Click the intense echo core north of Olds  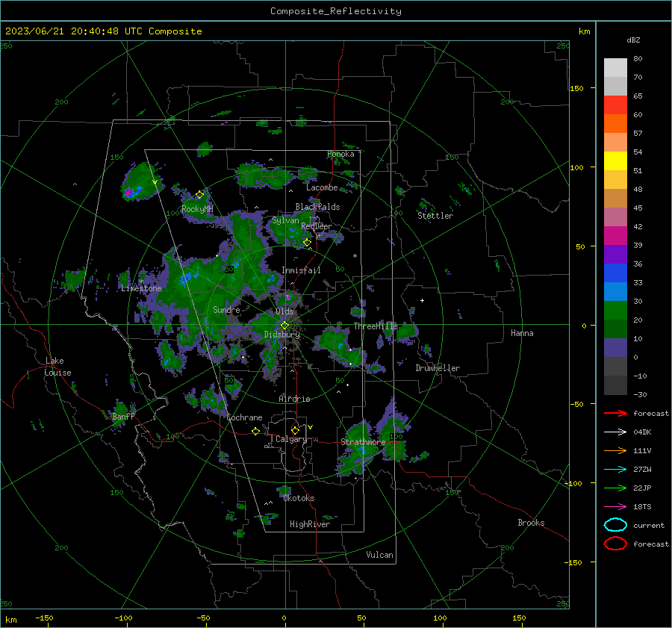pos(288,296)
